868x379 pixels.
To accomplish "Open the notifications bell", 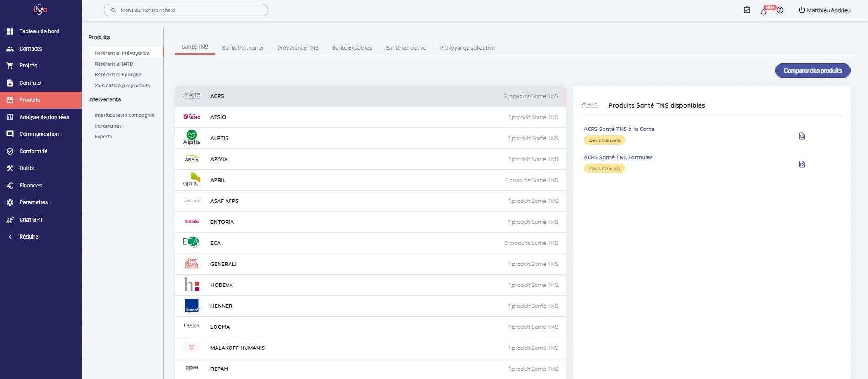I will (763, 12).
